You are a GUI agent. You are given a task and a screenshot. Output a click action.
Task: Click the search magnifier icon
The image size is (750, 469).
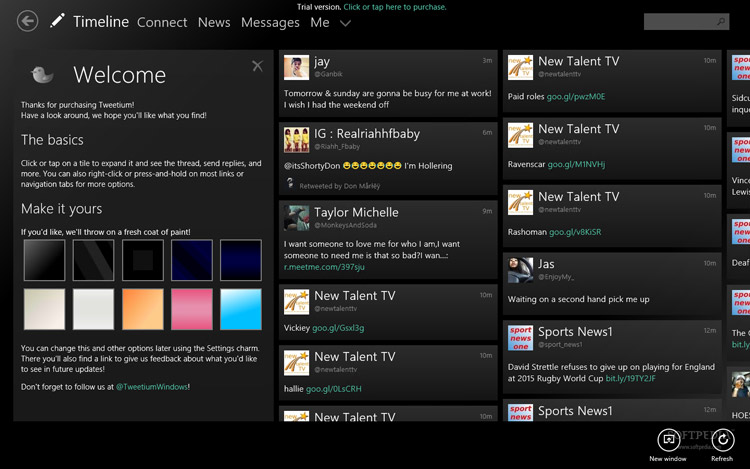[x=720, y=22]
